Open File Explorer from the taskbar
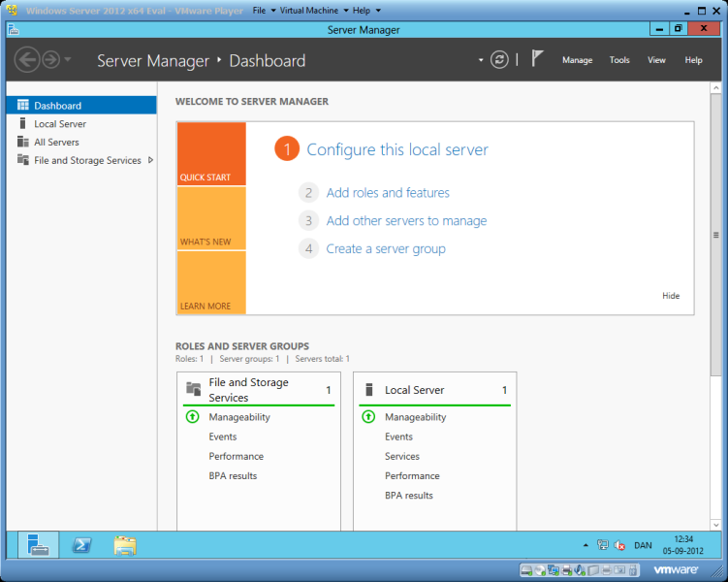This screenshot has height=582, width=728. (124, 545)
